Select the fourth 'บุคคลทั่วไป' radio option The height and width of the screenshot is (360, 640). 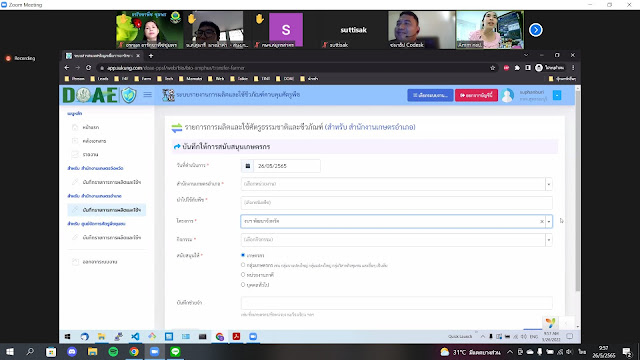[243, 284]
